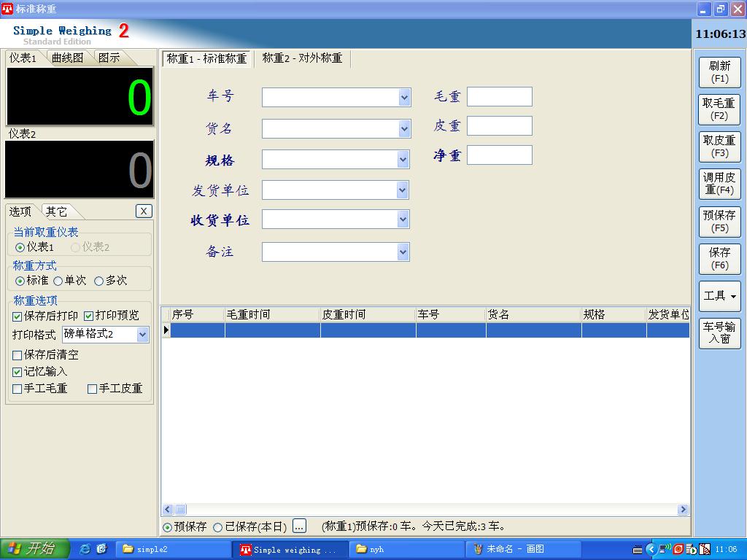Click the 保存 (F6) button
The image size is (747, 560).
[719, 259]
